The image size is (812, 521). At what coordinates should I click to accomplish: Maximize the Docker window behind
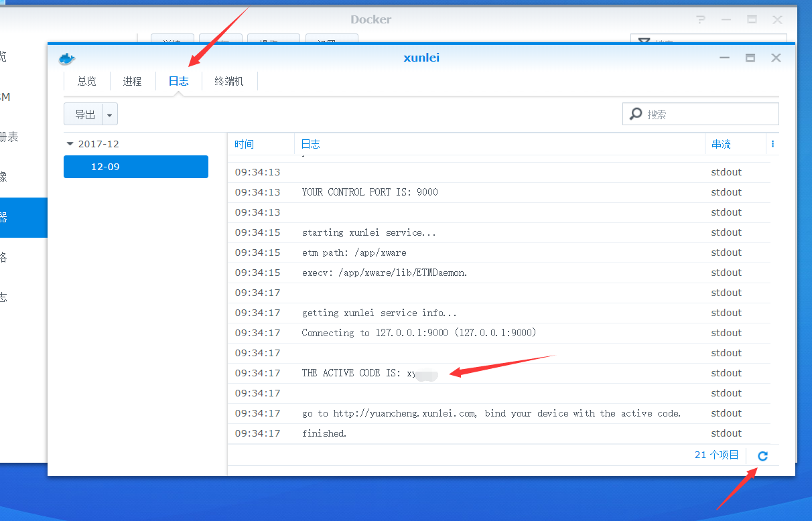pyautogui.click(x=752, y=20)
